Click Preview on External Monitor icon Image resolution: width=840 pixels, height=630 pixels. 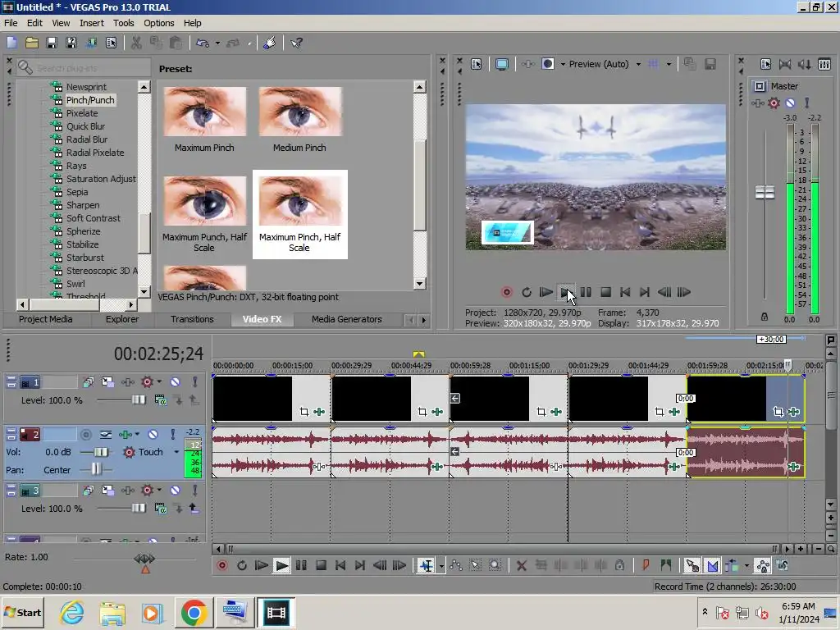tap(502, 64)
